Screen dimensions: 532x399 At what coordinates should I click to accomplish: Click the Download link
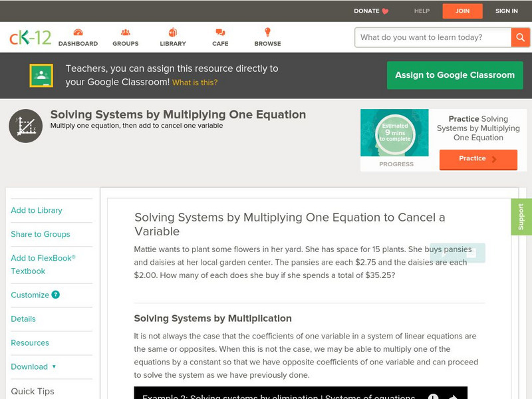(x=29, y=367)
